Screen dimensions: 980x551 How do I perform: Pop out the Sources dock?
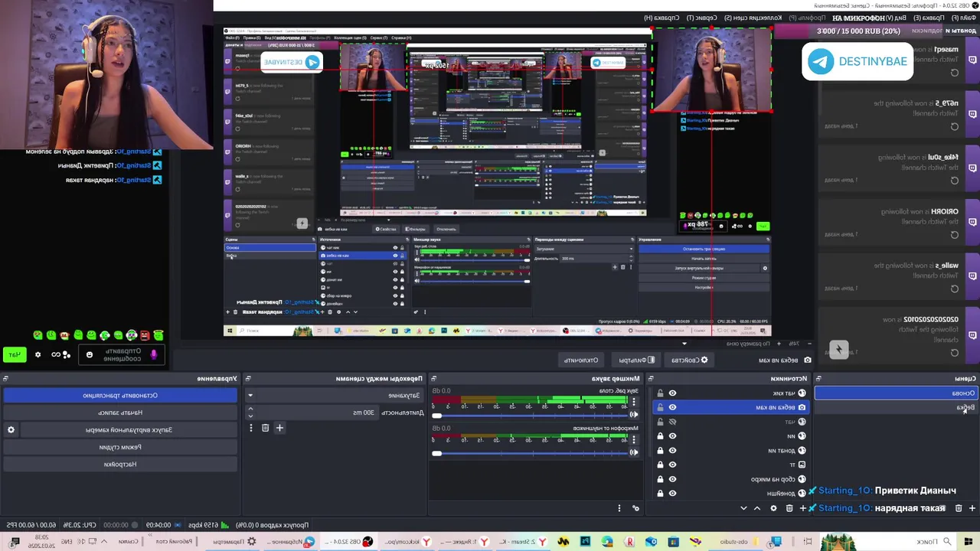click(651, 379)
